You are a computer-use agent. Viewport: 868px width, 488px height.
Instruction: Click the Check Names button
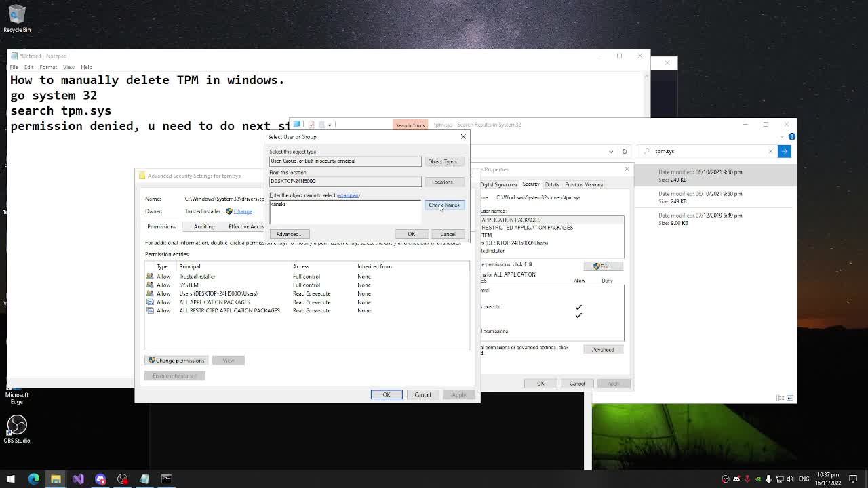(x=444, y=205)
